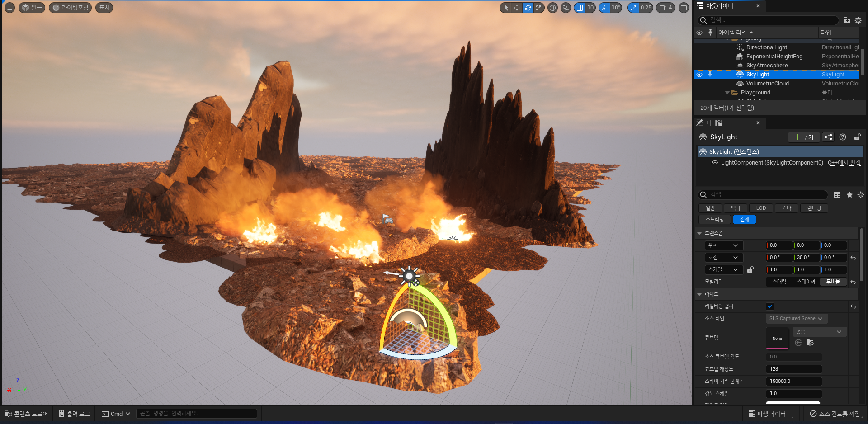This screenshot has width=868, height=424.
Task: Open the viewport hamburger options menu
Action: [x=9, y=8]
